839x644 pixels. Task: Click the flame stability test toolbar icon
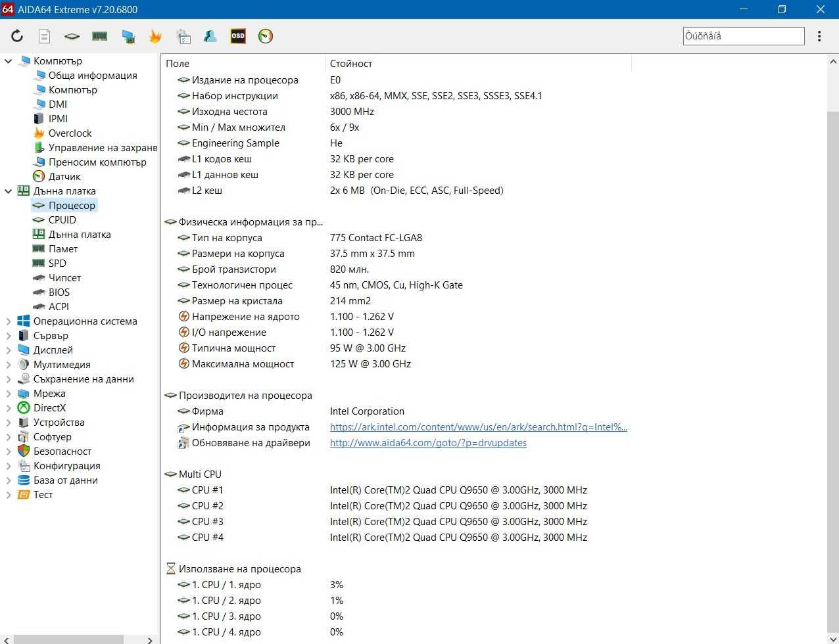155,36
